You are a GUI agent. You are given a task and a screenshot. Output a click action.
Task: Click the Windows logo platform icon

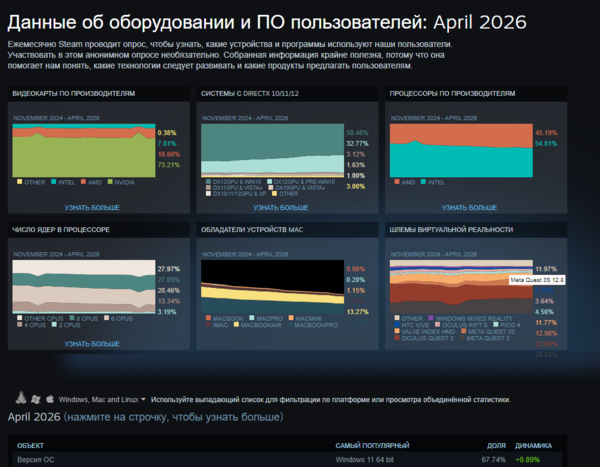36,399
